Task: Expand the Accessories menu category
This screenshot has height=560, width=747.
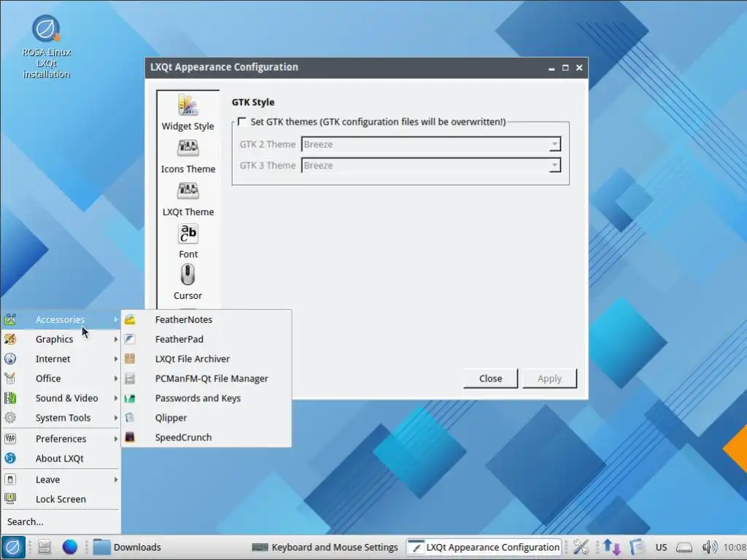Action: tap(61, 319)
